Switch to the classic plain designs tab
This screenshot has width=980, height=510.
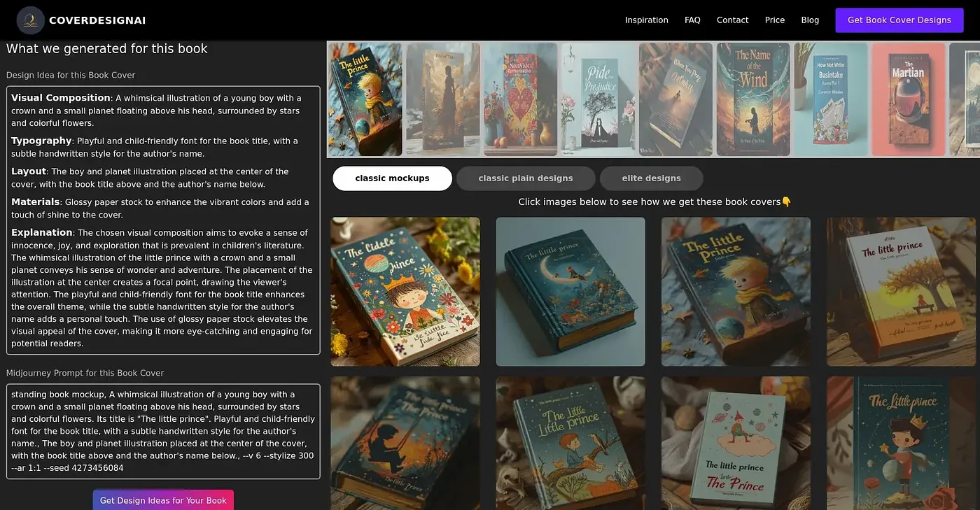(526, 178)
